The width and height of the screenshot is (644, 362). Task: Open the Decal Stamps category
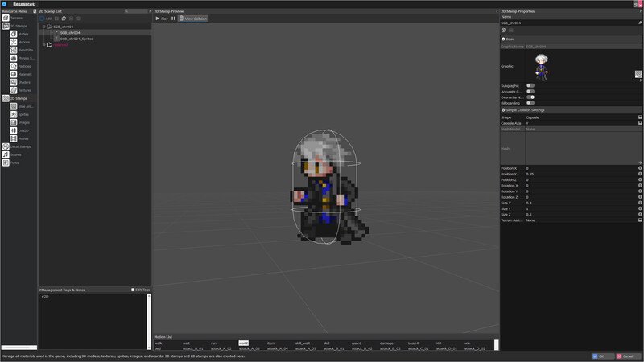point(16,146)
